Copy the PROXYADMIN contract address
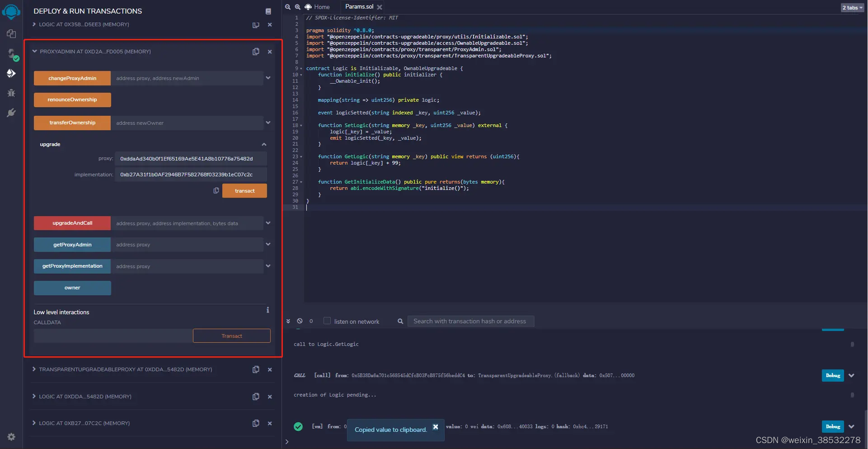868x449 pixels. (x=256, y=52)
